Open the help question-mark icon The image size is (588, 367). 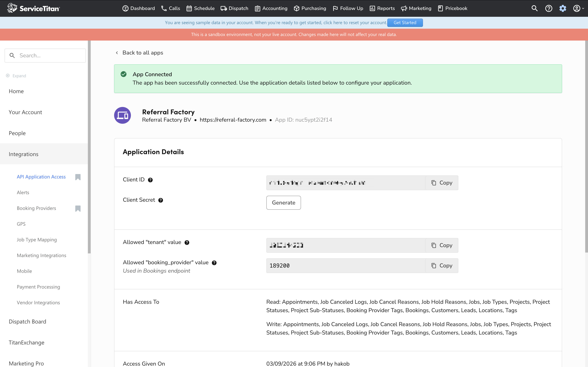pyautogui.click(x=549, y=8)
